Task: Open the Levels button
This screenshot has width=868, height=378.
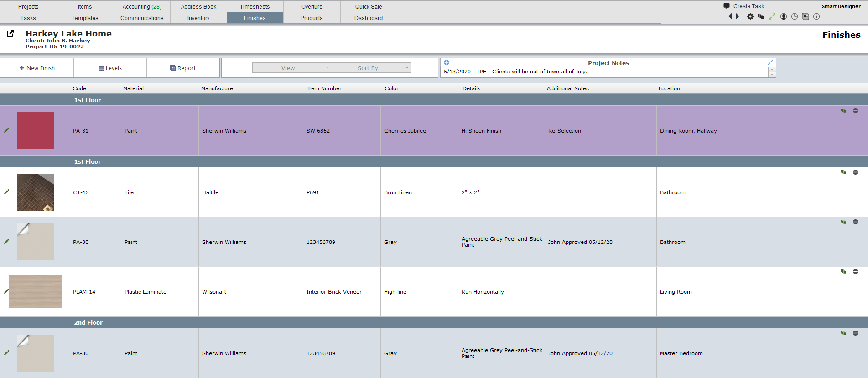Action: point(110,68)
